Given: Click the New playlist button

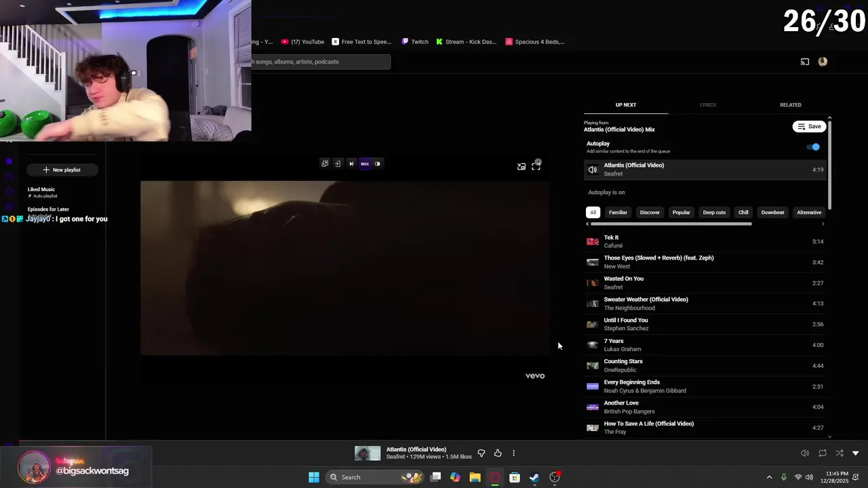Looking at the screenshot, I should (62, 170).
